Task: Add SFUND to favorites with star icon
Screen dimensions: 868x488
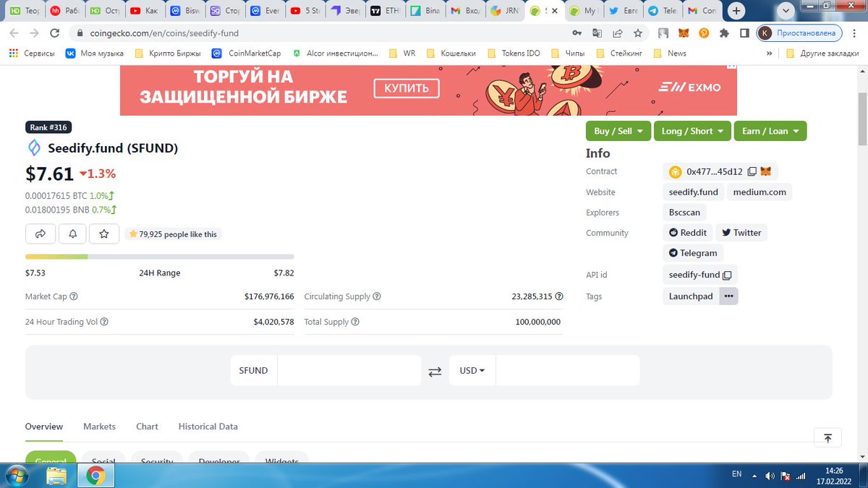Action: click(104, 234)
